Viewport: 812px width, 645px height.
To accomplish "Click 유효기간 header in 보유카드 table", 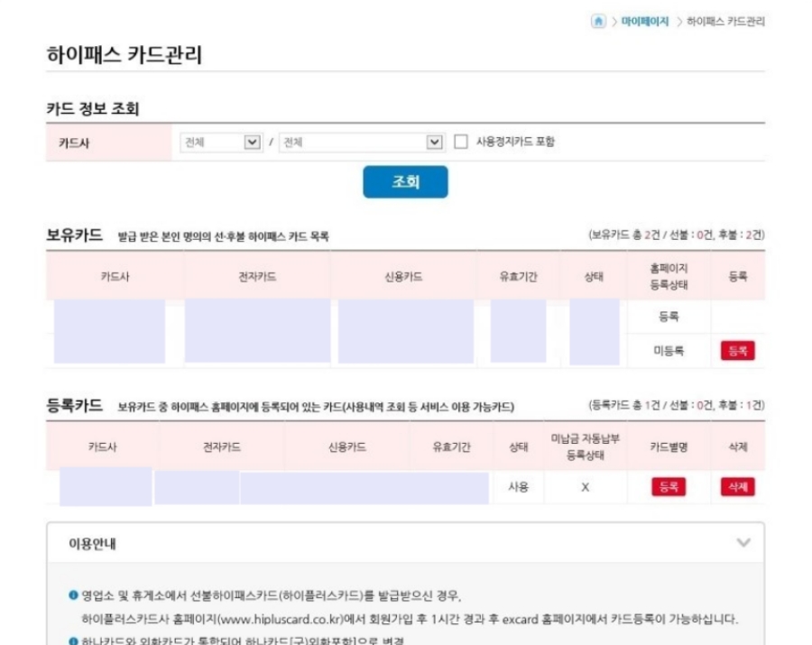I will coord(519,276).
